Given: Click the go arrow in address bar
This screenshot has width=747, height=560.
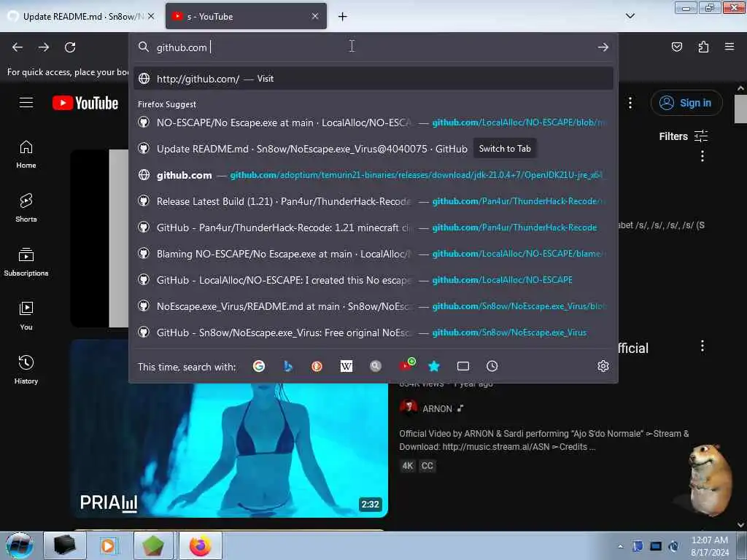Looking at the screenshot, I should point(603,47).
